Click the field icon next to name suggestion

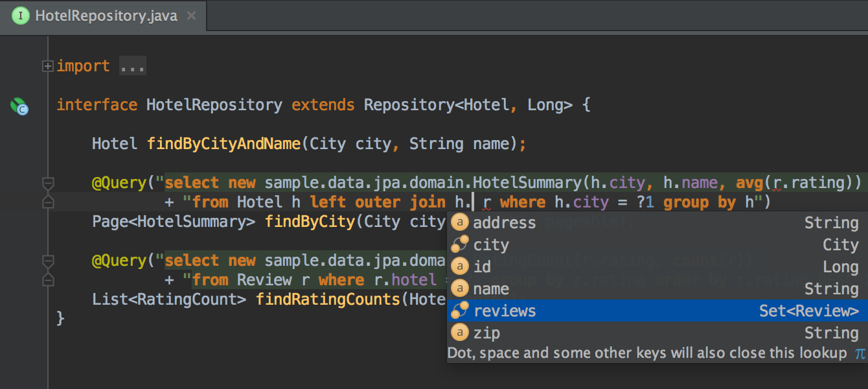coord(460,289)
